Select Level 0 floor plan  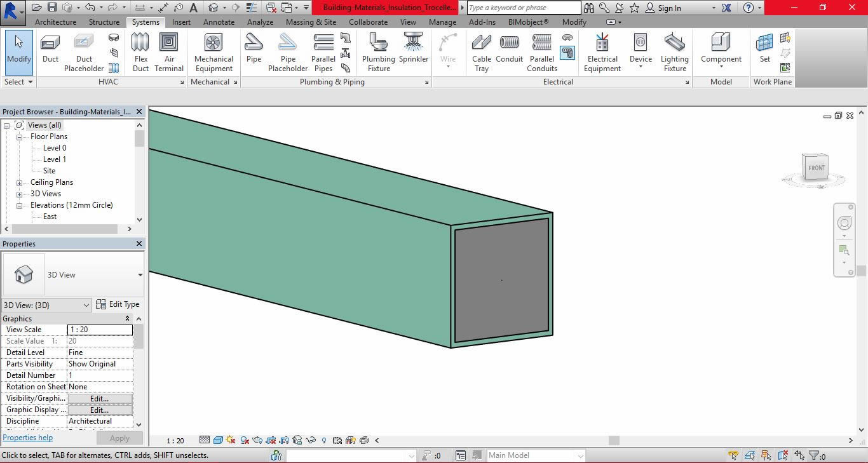(55, 148)
